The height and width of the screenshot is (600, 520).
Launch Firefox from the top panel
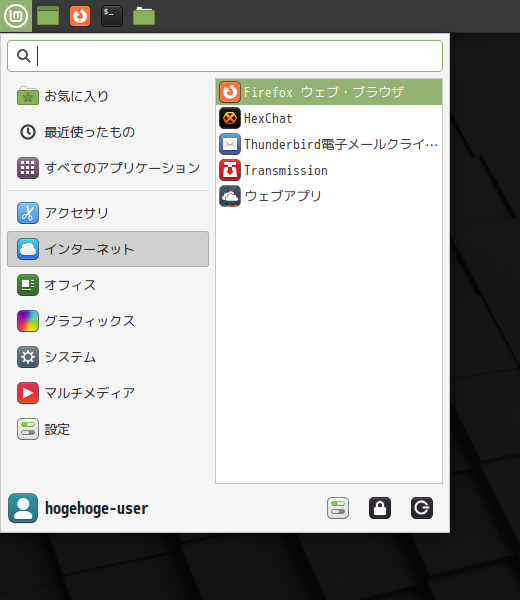80,16
